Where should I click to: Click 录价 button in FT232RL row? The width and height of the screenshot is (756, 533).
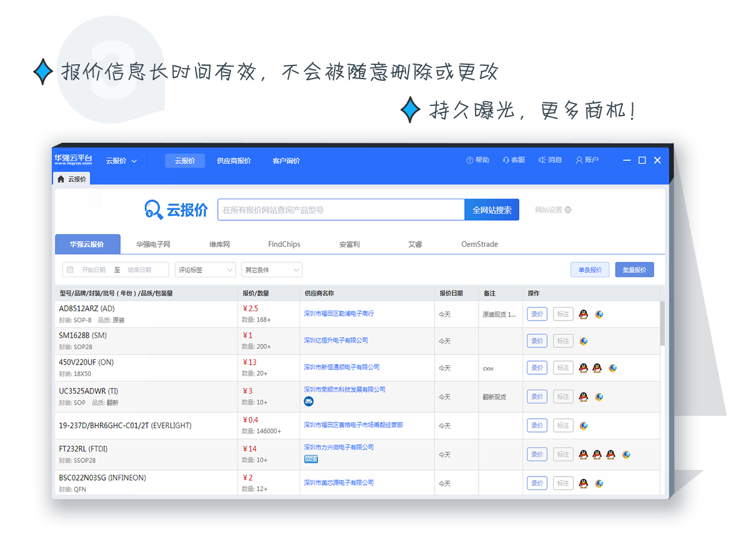537,454
